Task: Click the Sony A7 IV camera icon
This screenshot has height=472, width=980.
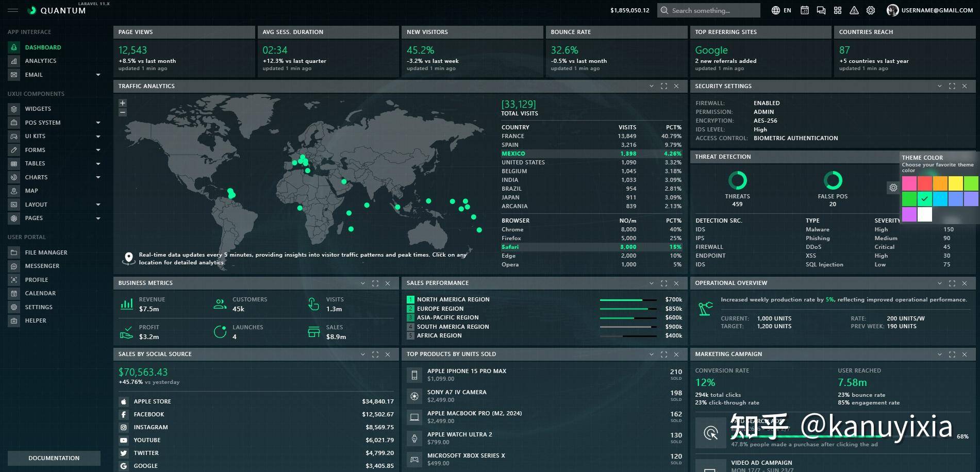Action: 414,396
